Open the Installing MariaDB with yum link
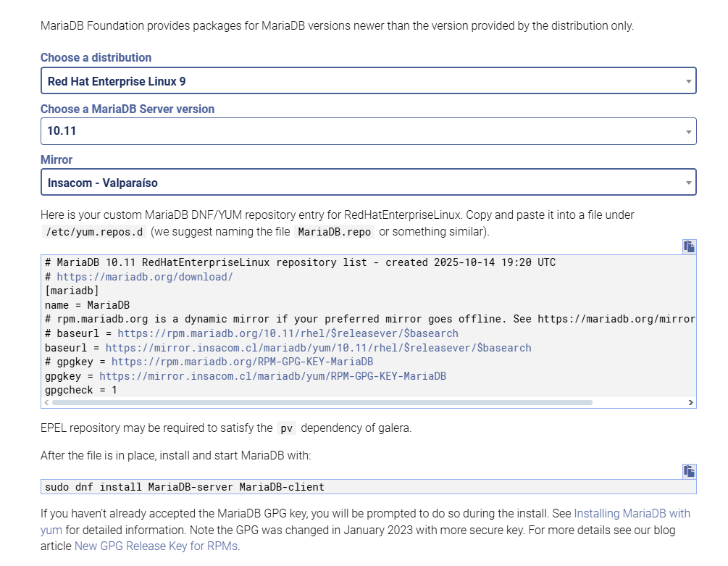728x566 pixels. pos(632,514)
